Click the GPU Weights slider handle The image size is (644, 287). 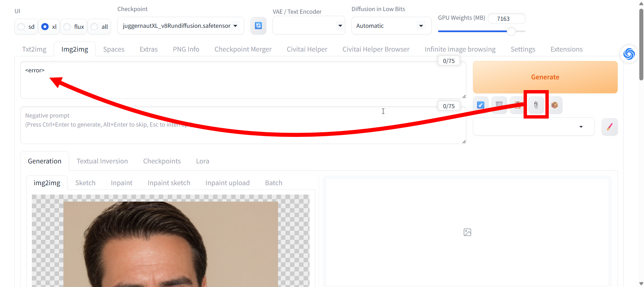point(511,31)
